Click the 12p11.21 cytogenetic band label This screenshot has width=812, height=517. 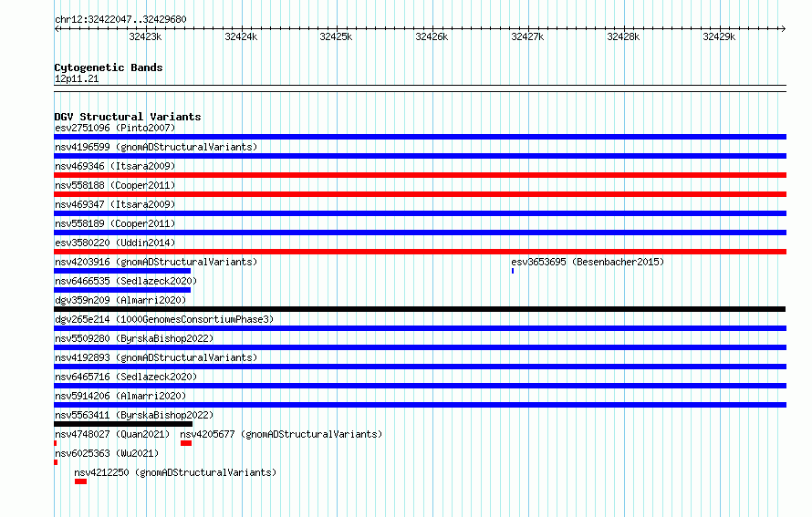tap(77, 78)
